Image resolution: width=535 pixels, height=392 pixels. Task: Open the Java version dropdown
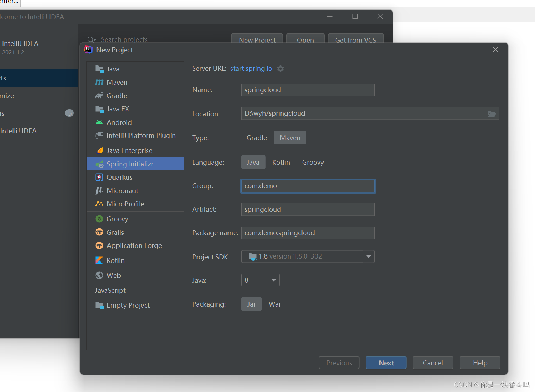(x=260, y=280)
